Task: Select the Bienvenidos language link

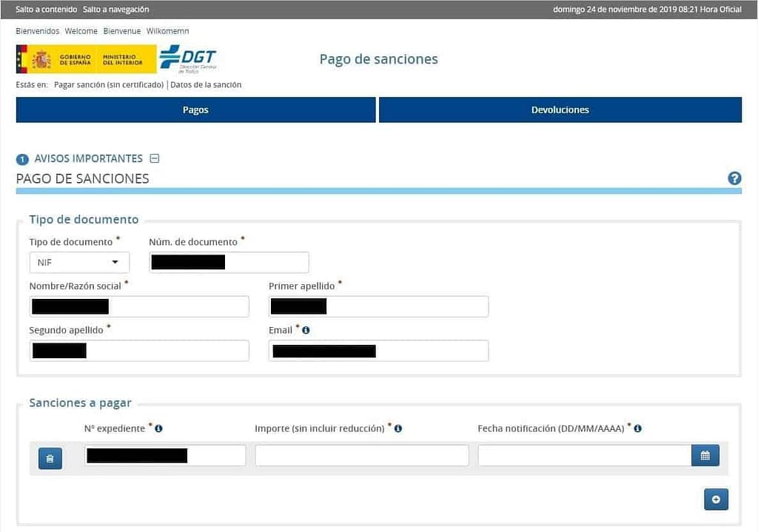Action: point(37,31)
